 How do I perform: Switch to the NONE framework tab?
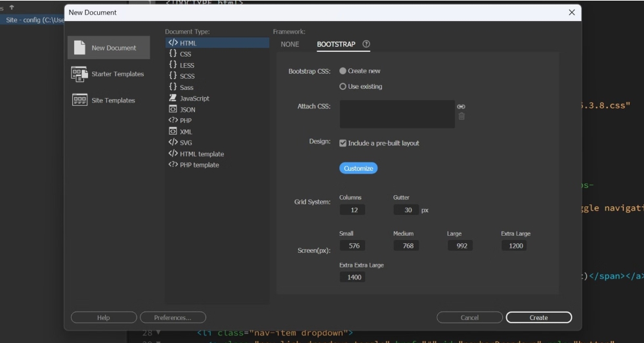tap(290, 45)
